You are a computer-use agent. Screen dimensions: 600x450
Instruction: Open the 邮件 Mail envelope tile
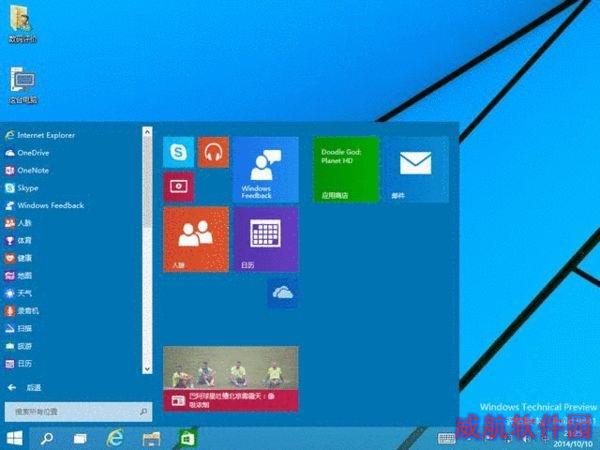(x=416, y=170)
